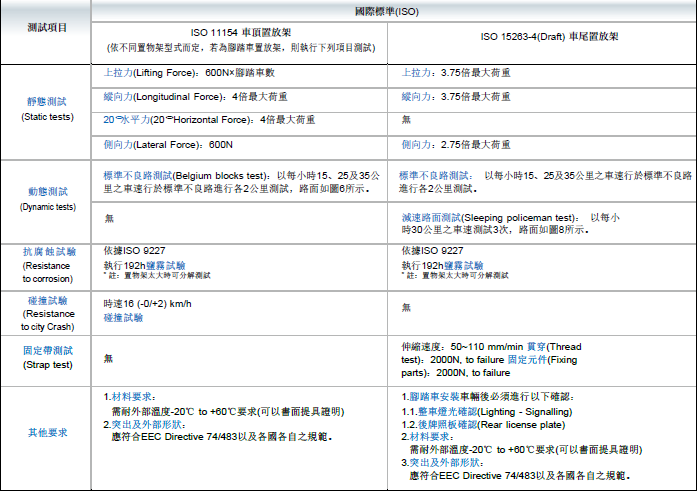
Task: Click the 20° Horizontal Force entry
Action: point(210,120)
